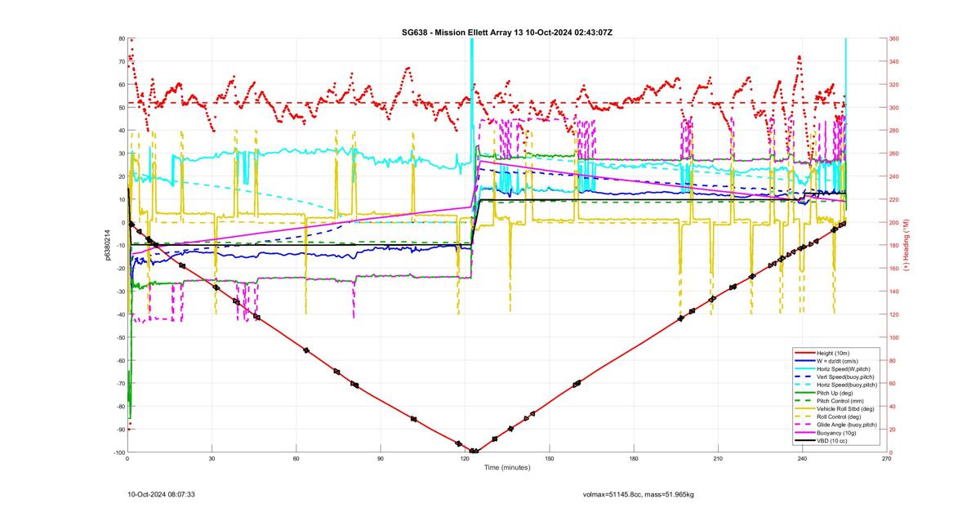
Task: Select legend entry 'W = dz/dt (cm/s)'
Action: tap(839, 360)
